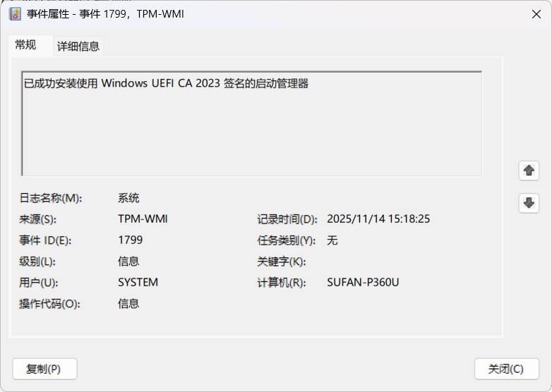Select the source value TPM-WMI

click(x=143, y=219)
